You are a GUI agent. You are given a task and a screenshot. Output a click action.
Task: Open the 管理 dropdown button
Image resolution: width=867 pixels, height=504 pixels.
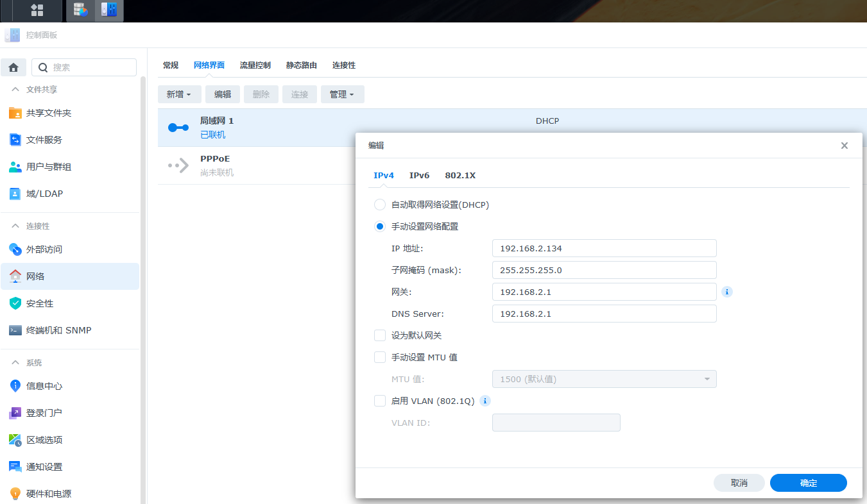[343, 94]
